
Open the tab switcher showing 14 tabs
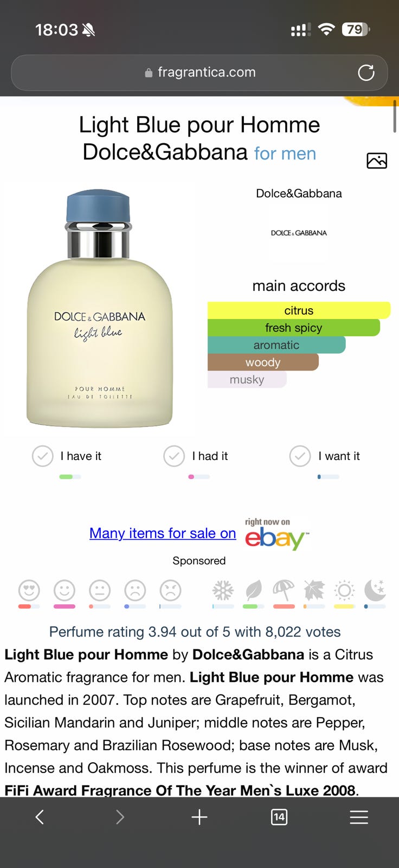(279, 817)
